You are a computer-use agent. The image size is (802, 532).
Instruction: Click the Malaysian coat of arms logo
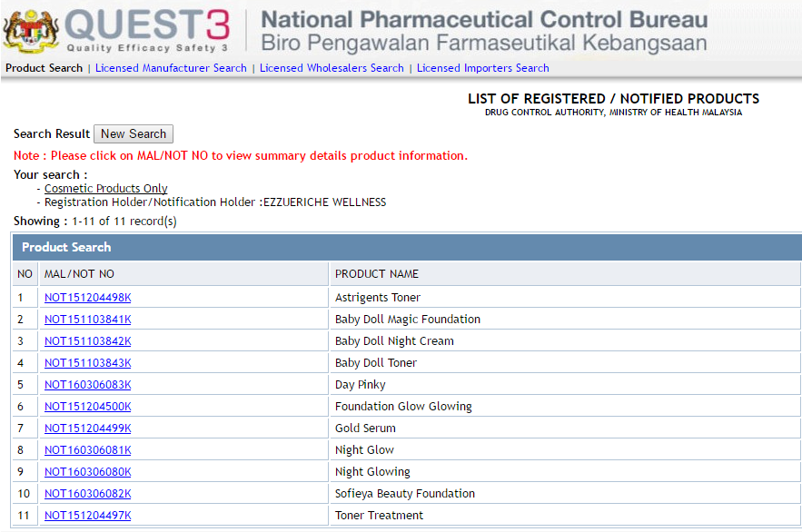pyautogui.click(x=31, y=30)
